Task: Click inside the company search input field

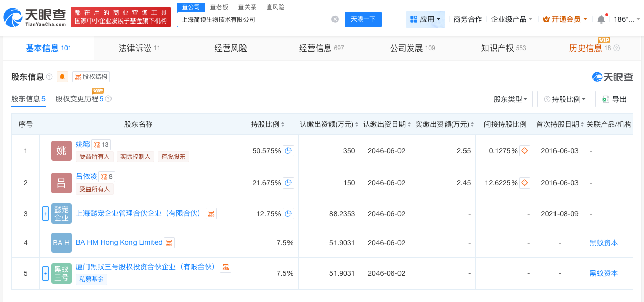Action: coord(256,19)
